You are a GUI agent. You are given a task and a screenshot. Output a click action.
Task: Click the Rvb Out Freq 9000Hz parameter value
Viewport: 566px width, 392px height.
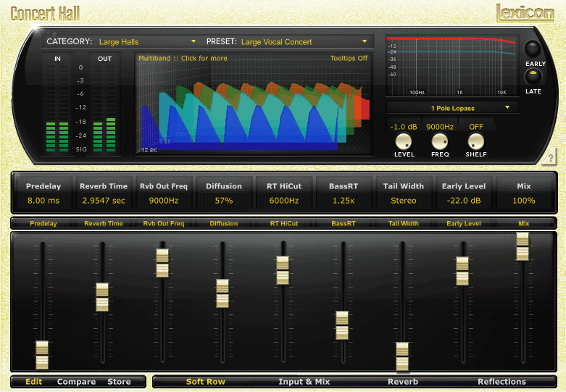[x=164, y=201]
